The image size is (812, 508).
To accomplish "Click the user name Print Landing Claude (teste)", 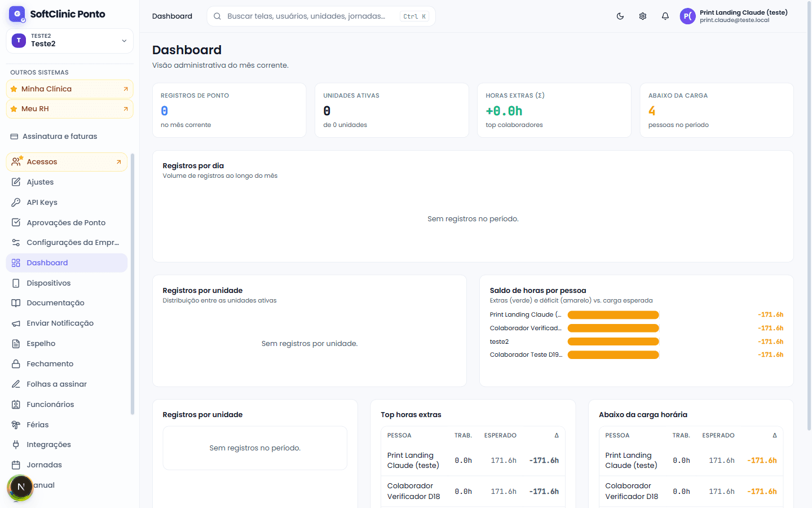I will [x=744, y=12].
